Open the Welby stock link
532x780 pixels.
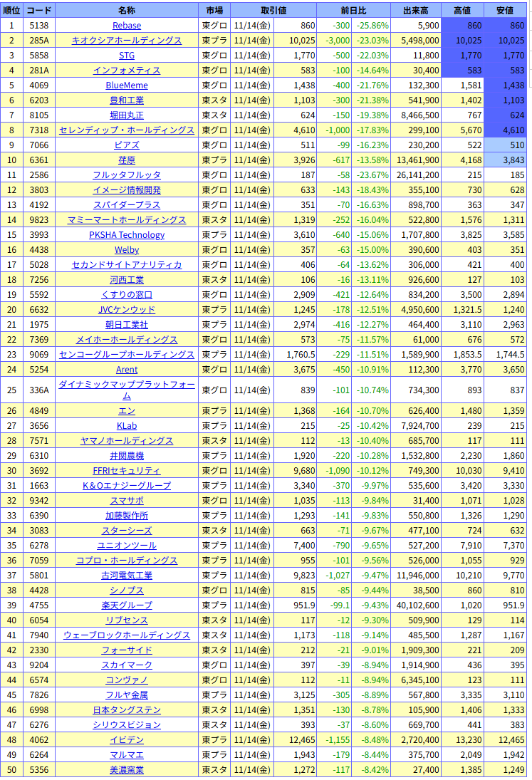point(127,250)
